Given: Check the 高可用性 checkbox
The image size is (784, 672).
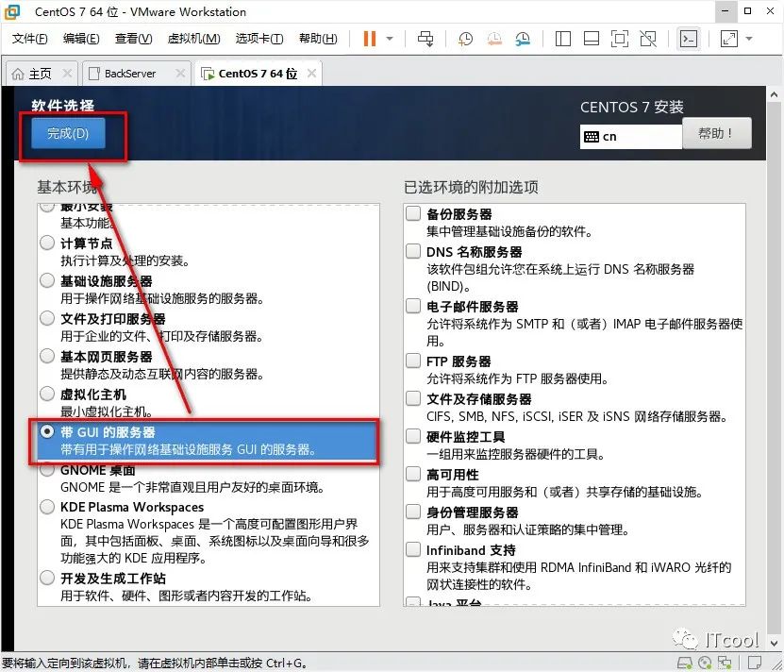Looking at the screenshot, I should [x=413, y=474].
